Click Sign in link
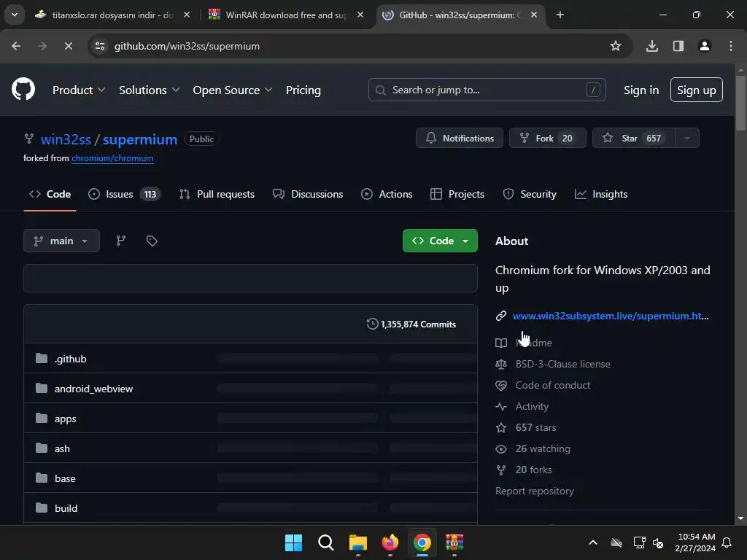This screenshot has height=560, width=747. point(641,90)
